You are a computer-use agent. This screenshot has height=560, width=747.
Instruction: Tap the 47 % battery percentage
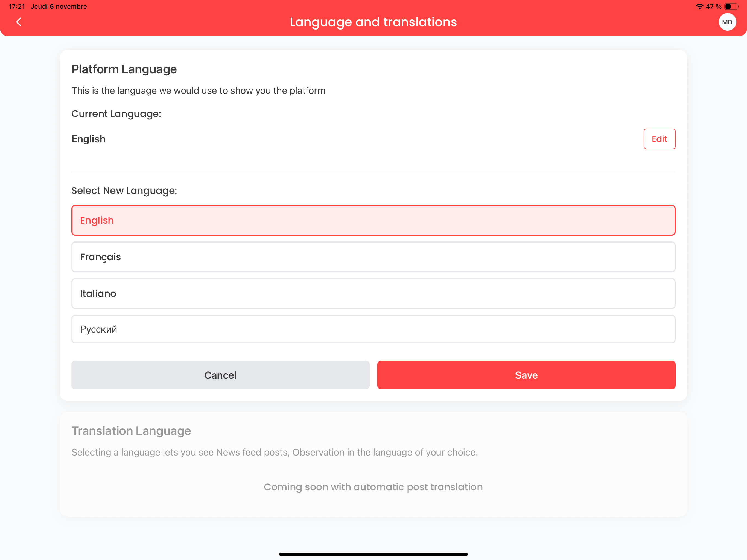[714, 6]
